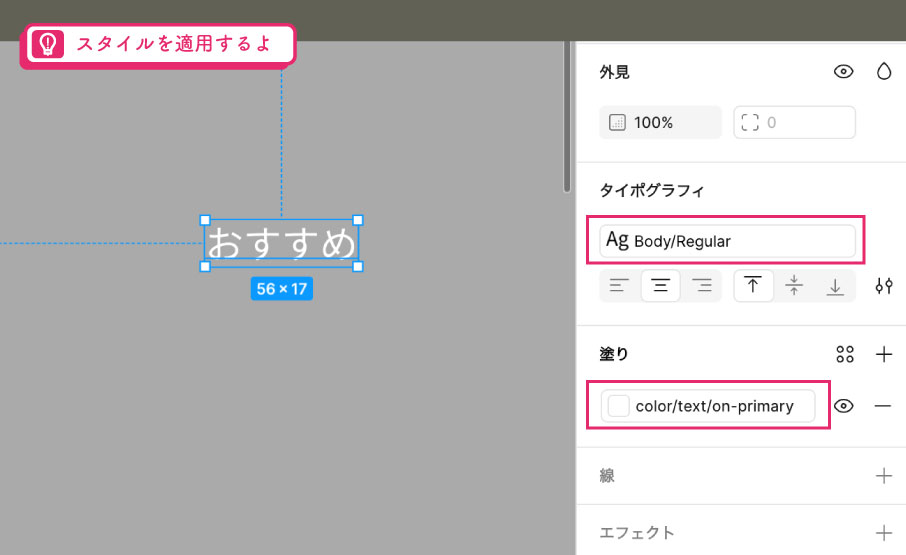Viewport: 906px width, 555px height.
Task: Align text to top
Action: [753, 285]
